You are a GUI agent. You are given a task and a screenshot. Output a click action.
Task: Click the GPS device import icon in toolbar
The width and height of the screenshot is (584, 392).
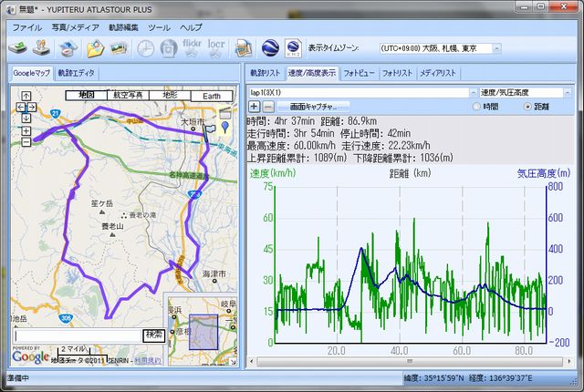pyautogui.click(x=18, y=48)
